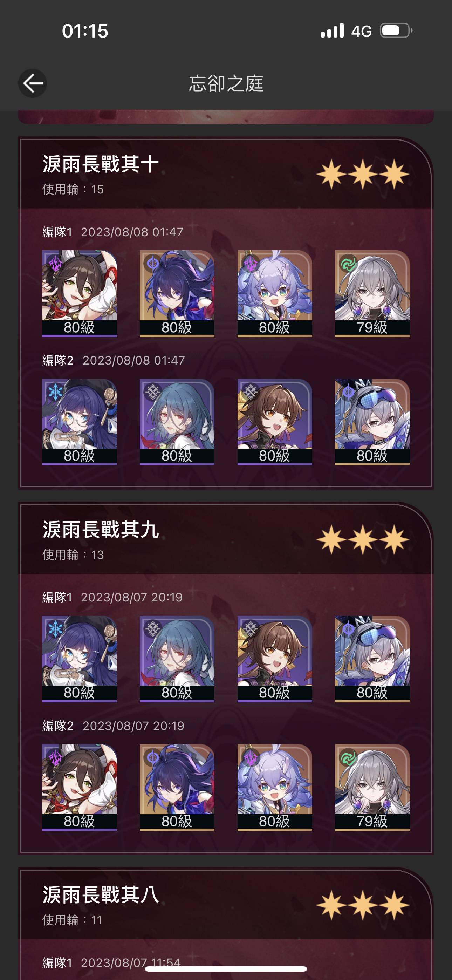Select first character in 淚雨長戰其十 編隊1
The width and height of the screenshot is (452, 980).
tap(79, 293)
